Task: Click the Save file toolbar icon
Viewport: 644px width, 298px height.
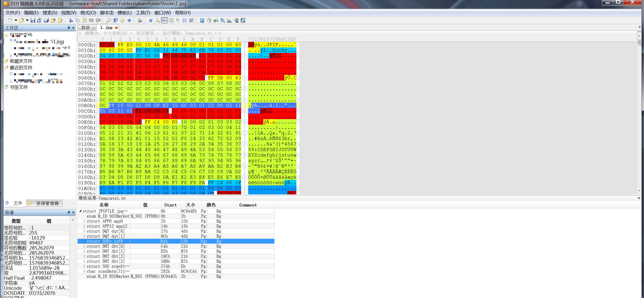Action: 33,20
